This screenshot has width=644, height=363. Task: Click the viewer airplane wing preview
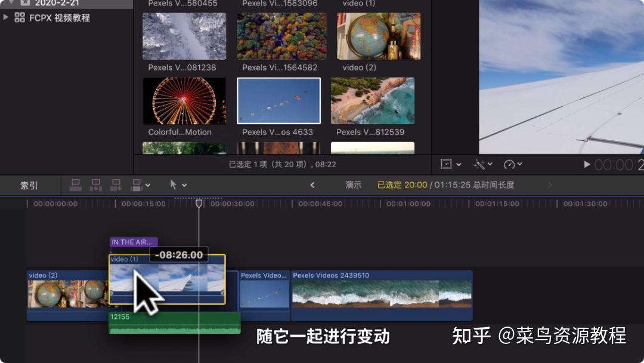tap(562, 77)
